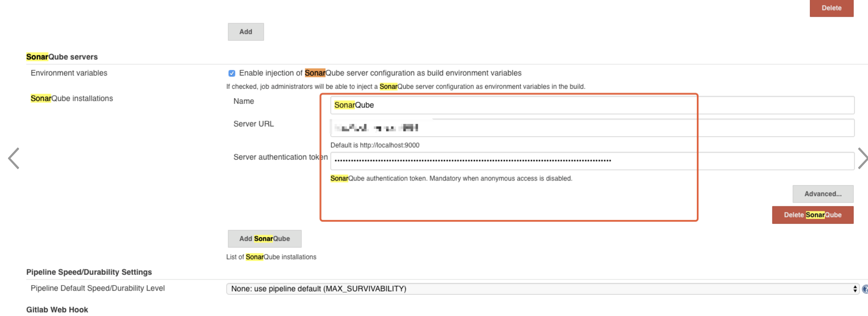Click Pipeline Default Speed/Durability Level label

tap(98, 288)
